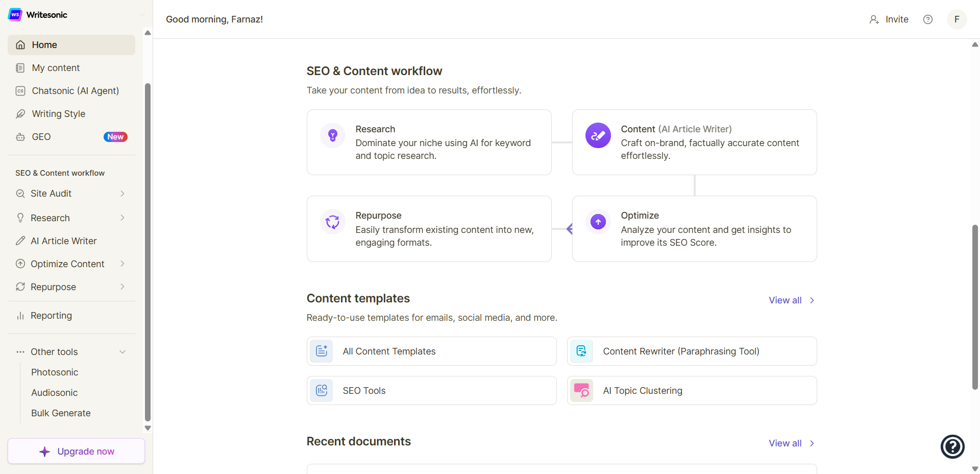The image size is (980, 474).
Task: Click the AI Topic Clustering icon
Action: click(x=582, y=391)
